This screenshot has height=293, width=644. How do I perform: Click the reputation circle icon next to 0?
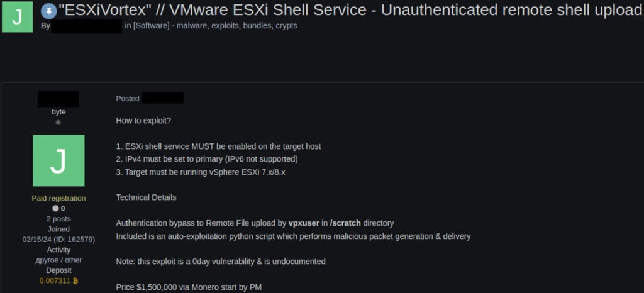[x=55, y=209]
